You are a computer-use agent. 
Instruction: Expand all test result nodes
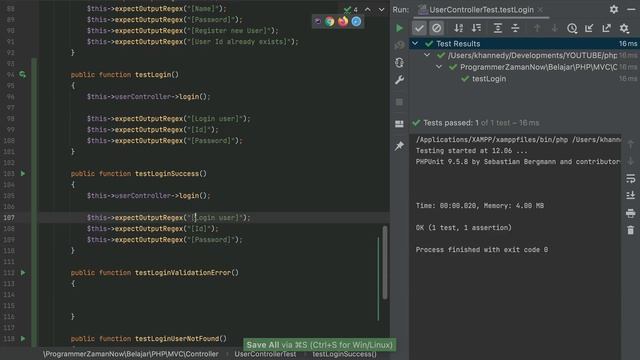[x=498, y=28]
